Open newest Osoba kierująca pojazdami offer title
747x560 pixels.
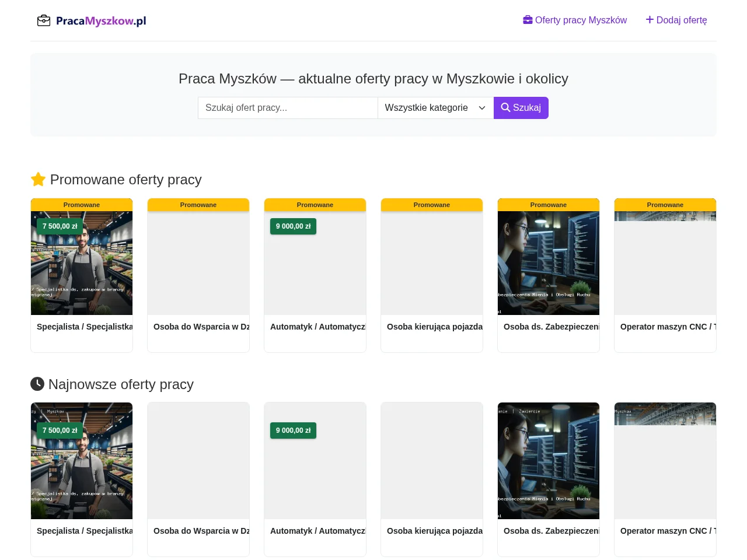click(435, 531)
